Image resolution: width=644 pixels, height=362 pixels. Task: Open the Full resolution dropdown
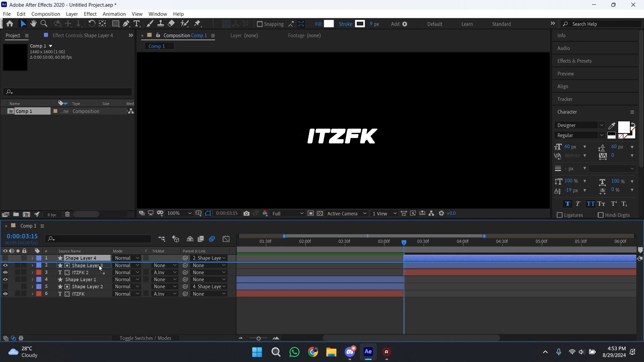click(x=288, y=214)
